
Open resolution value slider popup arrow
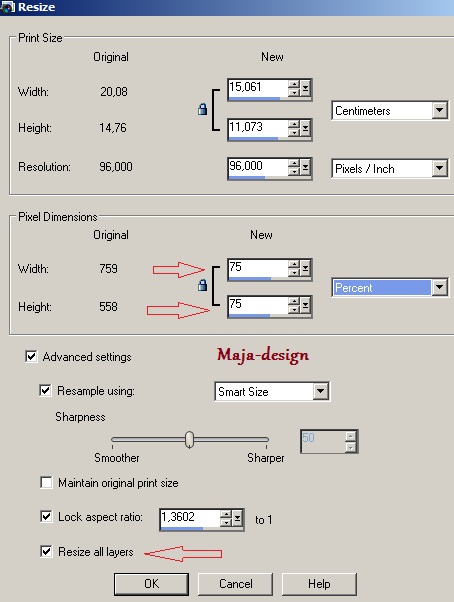coord(305,167)
